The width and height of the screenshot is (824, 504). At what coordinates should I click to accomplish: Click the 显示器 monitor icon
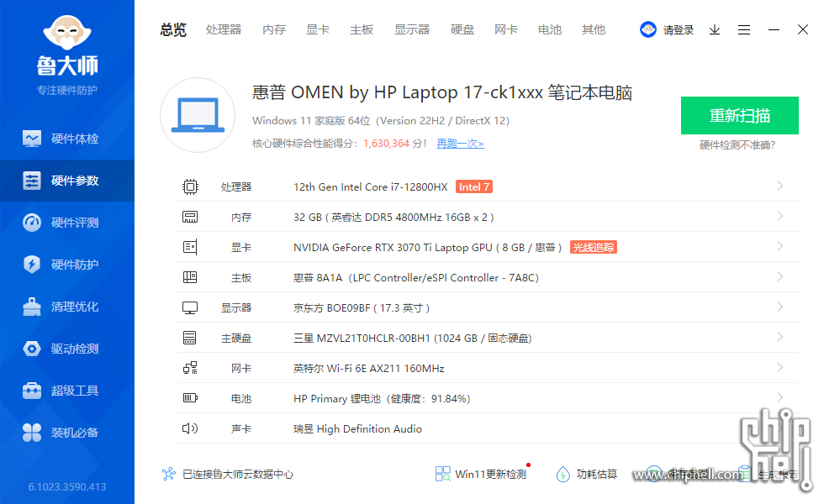(x=190, y=307)
